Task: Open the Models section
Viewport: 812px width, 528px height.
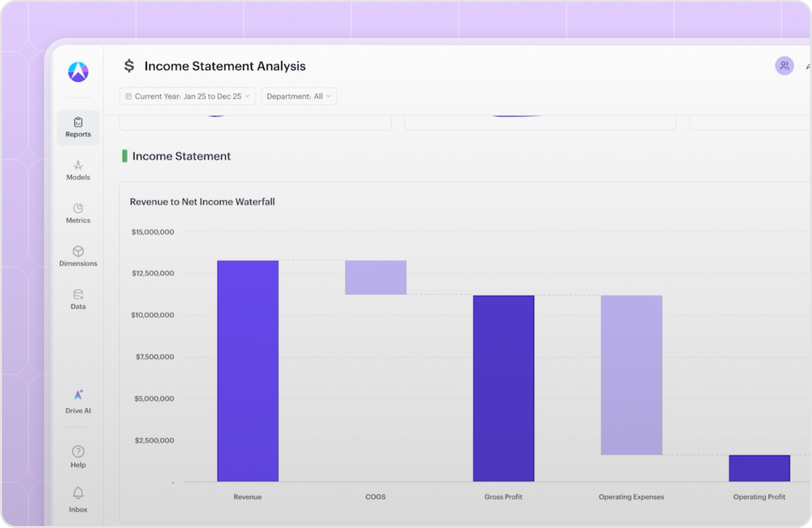Action: (78, 171)
